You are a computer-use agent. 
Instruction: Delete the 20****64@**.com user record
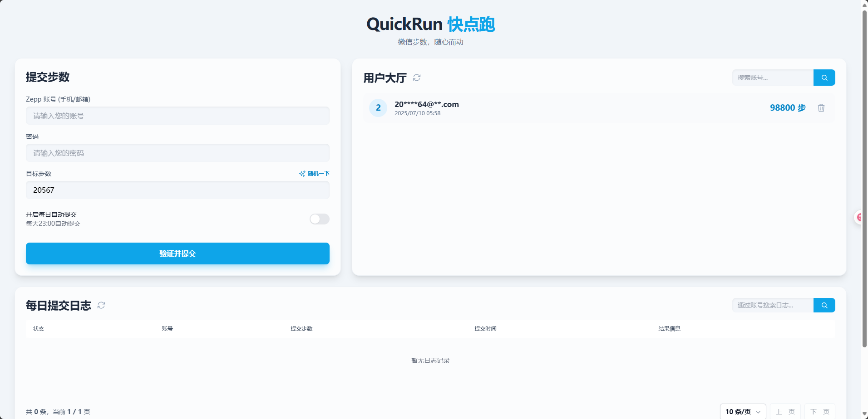pyautogui.click(x=821, y=108)
